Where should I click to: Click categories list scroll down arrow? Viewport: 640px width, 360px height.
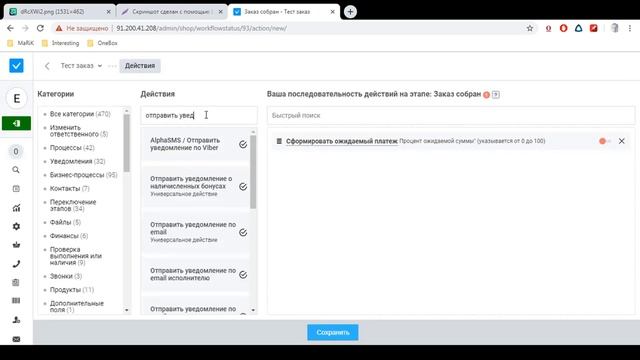click(127, 310)
